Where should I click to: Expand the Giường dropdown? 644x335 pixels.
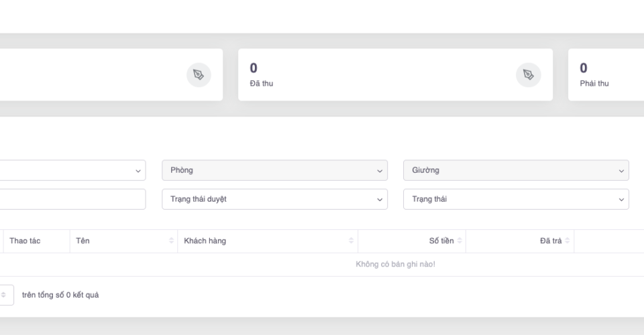[x=515, y=170]
